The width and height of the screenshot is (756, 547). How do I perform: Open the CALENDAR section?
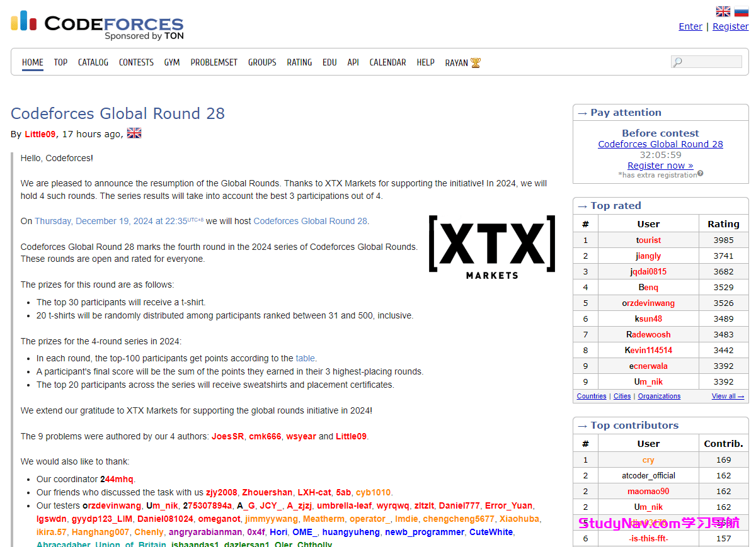pyautogui.click(x=387, y=62)
